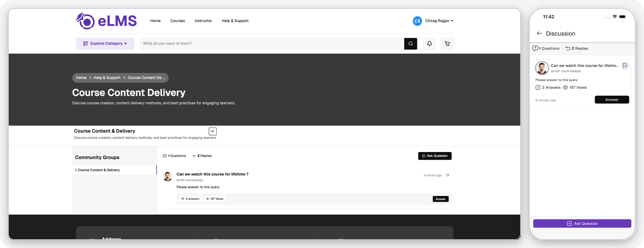Click Course Content De... breadcrumb
Viewport: 644px width, 248px height.
tap(146, 78)
